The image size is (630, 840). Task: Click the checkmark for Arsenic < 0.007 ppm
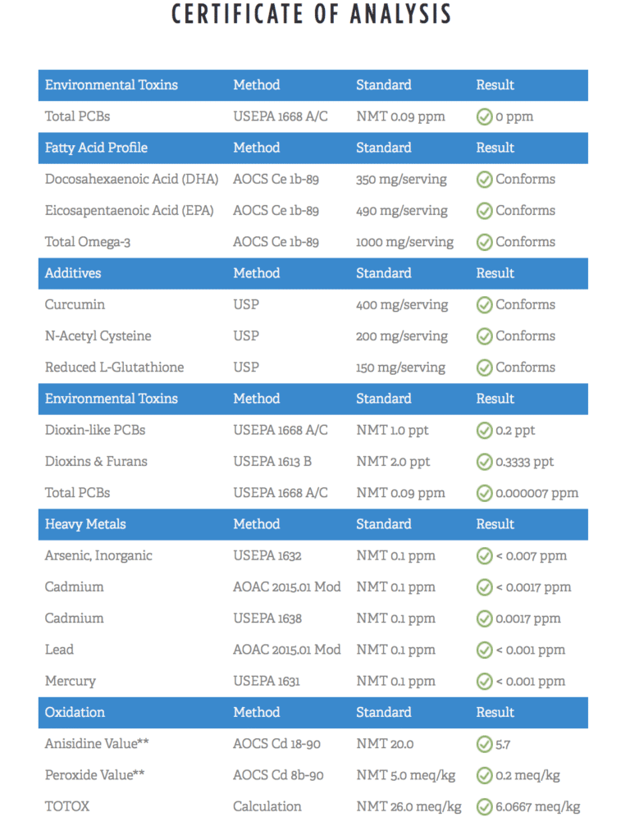tap(484, 556)
